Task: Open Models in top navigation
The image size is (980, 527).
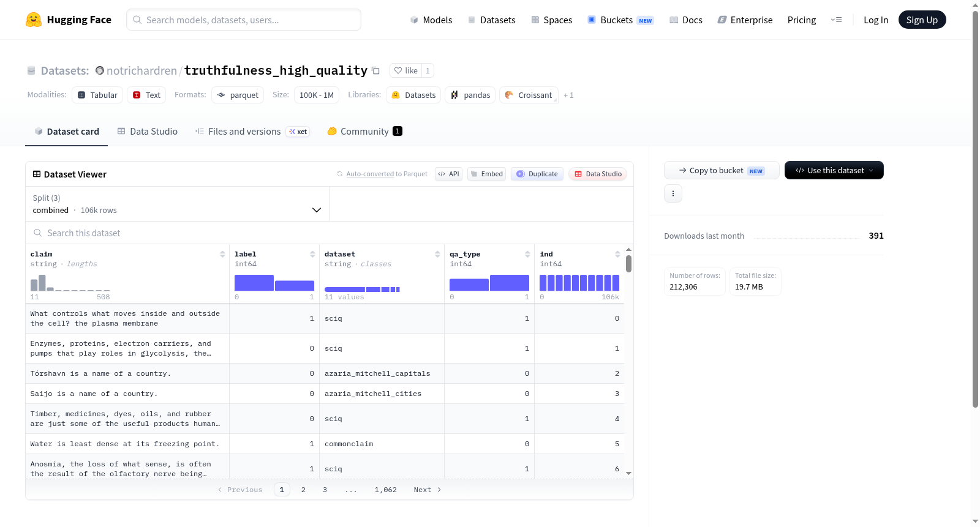Action: tap(431, 20)
